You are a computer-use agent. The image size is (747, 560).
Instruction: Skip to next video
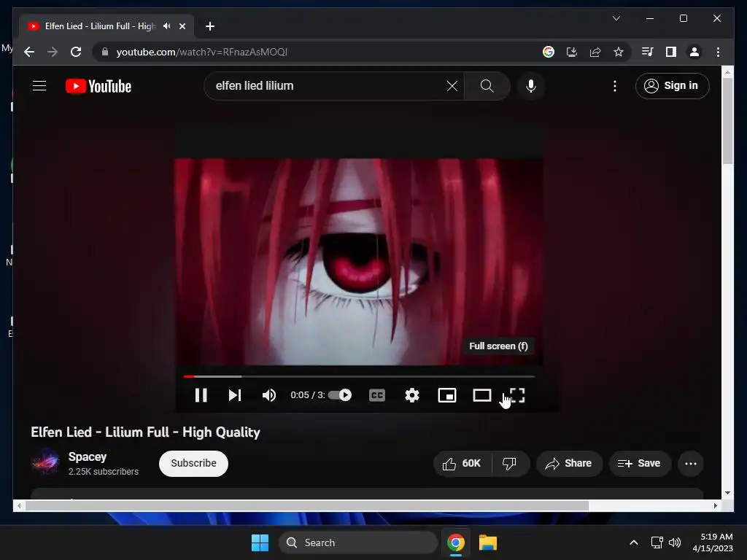[234, 395]
